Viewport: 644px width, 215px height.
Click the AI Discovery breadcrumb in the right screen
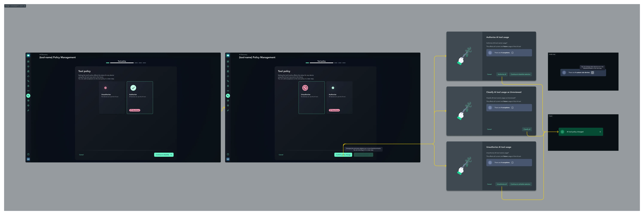coord(243,55)
